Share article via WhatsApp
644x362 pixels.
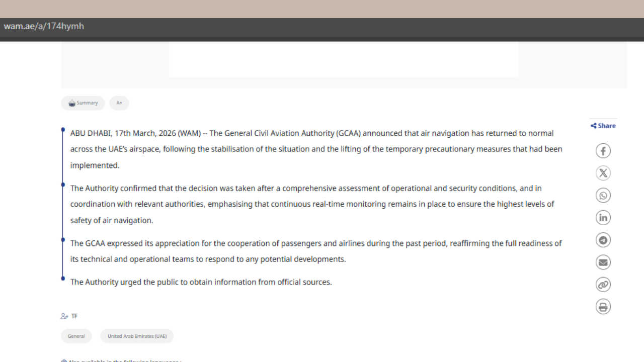click(x=603, y=196)
